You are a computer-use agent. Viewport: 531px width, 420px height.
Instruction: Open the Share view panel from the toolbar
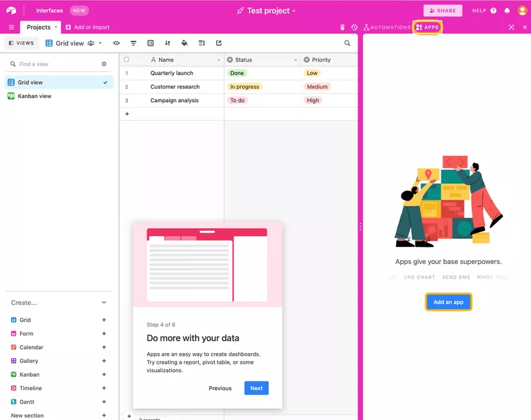tap(218, 43)
